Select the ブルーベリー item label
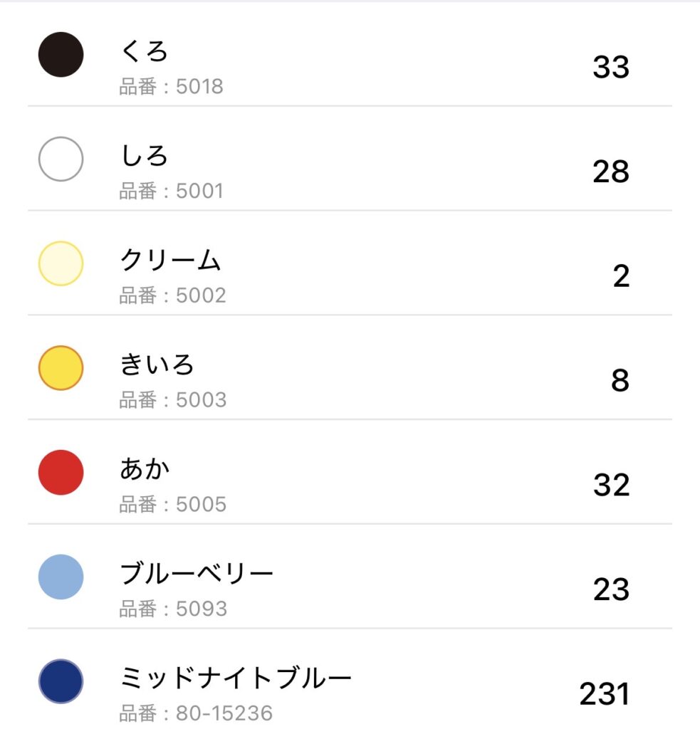Viewport: 700px width, 729px height. (x=197, y=574)
